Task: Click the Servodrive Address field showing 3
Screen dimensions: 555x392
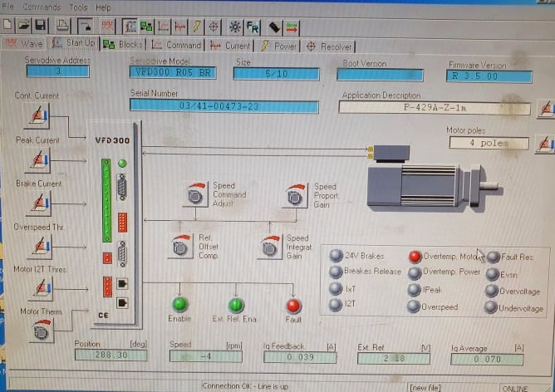Action: click(57, 71)
